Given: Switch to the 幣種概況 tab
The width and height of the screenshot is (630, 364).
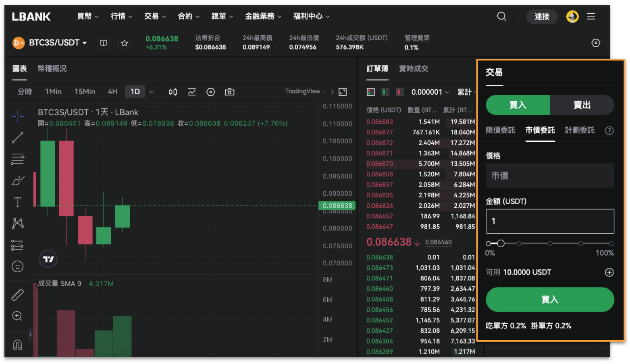Looking at the screenshot, I should pos(52,69).
